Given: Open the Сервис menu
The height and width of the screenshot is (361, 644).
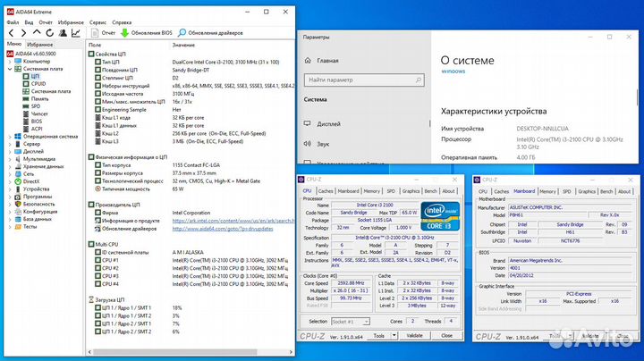Looking at the screenshot, I should (x=97, y=22).
